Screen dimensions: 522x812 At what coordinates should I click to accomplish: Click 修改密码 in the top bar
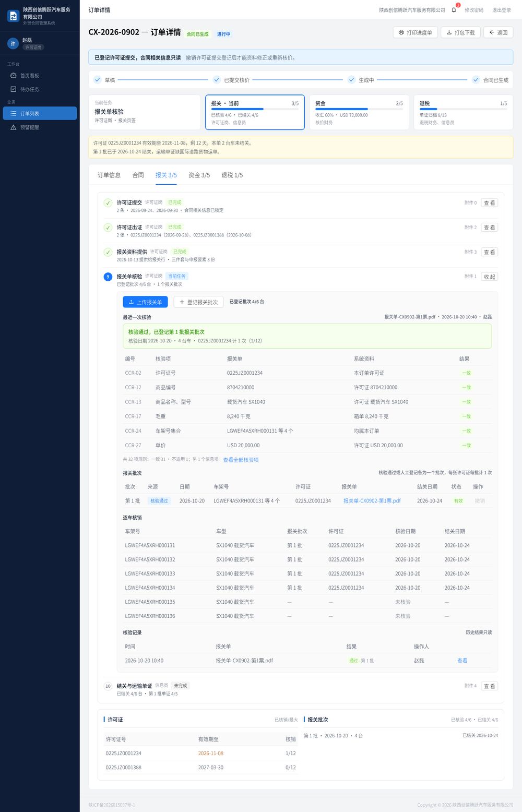474,10
